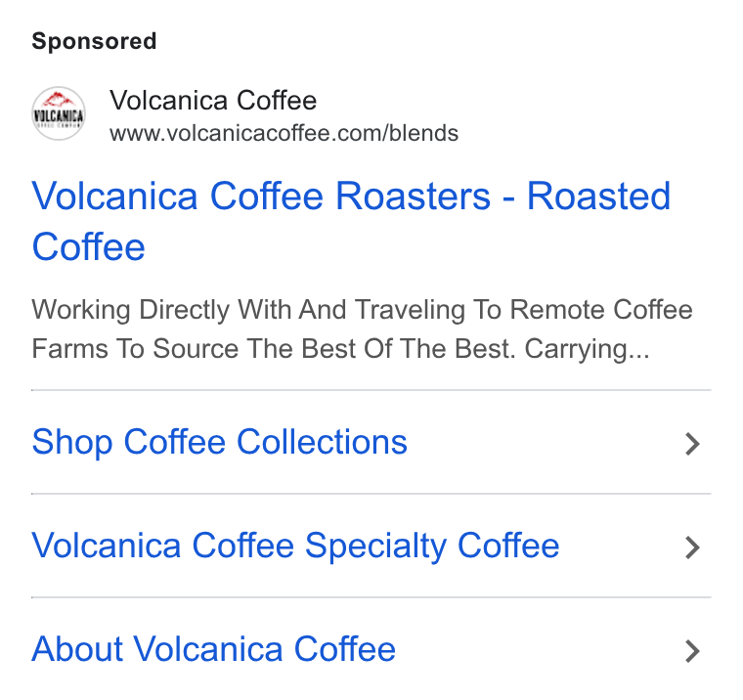This screenshot has width=743, height=700.
Task: Click the truncated Carrying... text in description
Action: coord(587,350)
